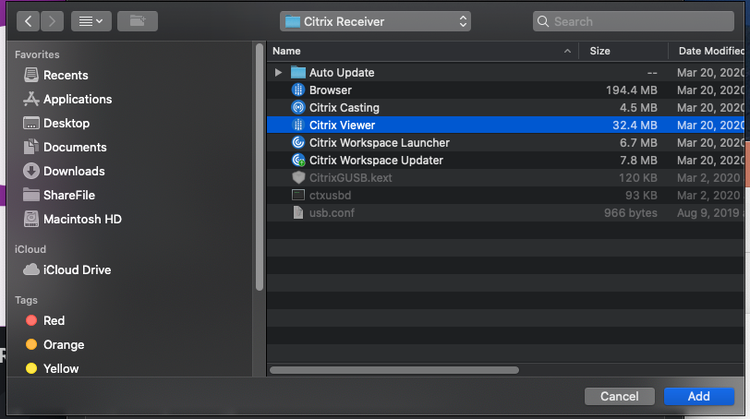Click the Macintosh HD disk icon
The image size is (750, 419).
[31, 219]
